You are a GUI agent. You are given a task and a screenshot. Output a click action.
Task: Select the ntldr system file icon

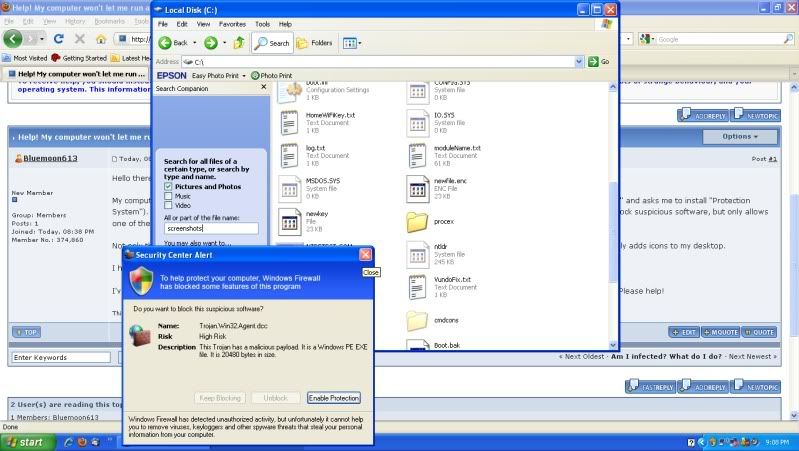click(x=417, y=254)
